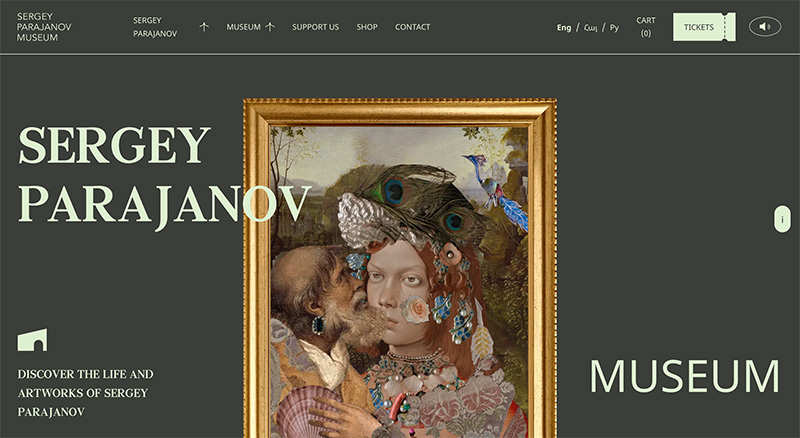Switch language to Eng

point(564,28)
